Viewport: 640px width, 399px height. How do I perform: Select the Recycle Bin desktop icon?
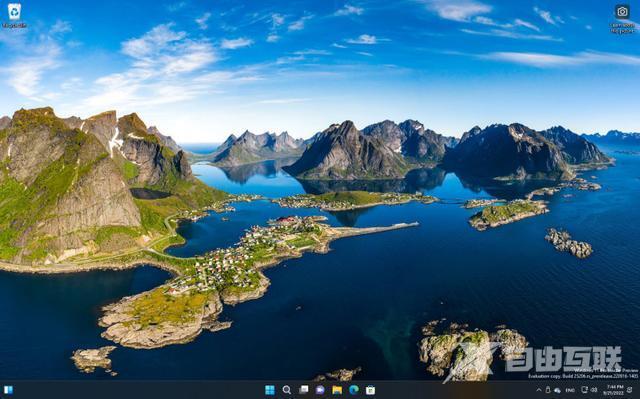pos(14,16)
